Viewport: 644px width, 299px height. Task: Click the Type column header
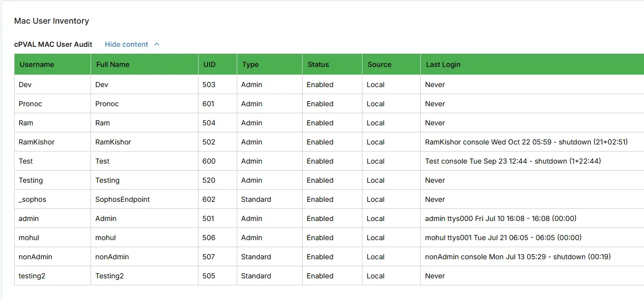(x=269, y=64)
